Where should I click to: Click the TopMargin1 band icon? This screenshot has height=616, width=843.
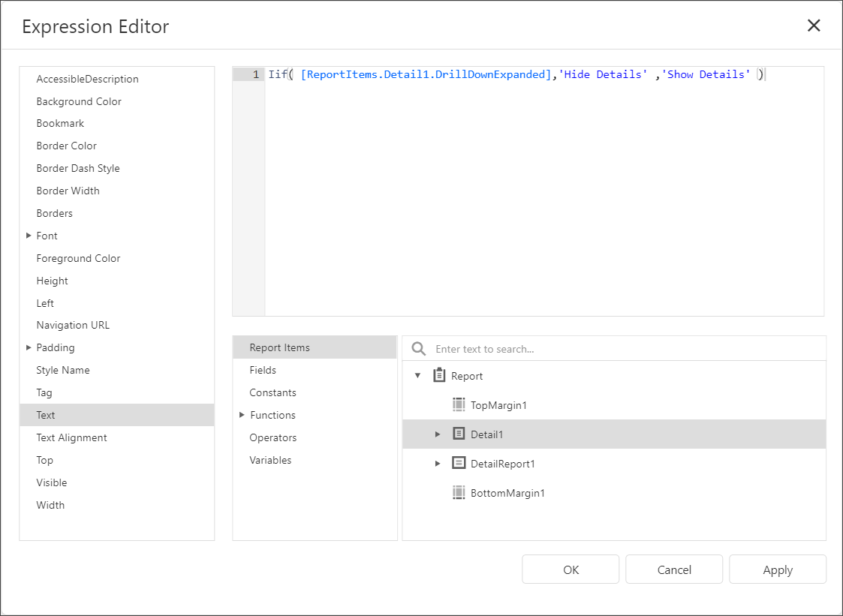459,404
